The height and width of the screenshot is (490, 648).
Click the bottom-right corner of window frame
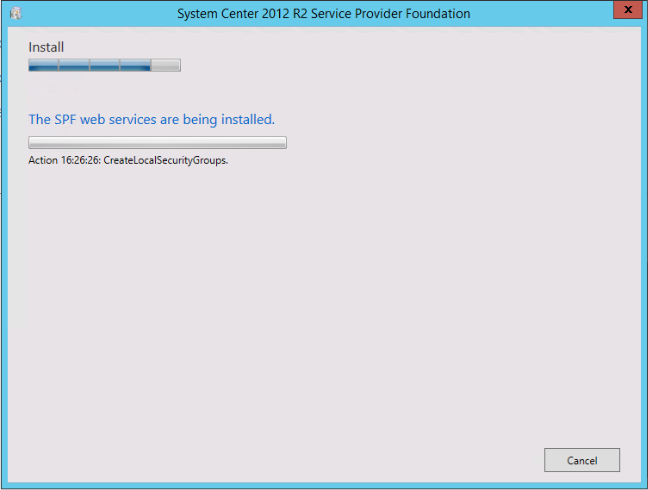(644, 486)
